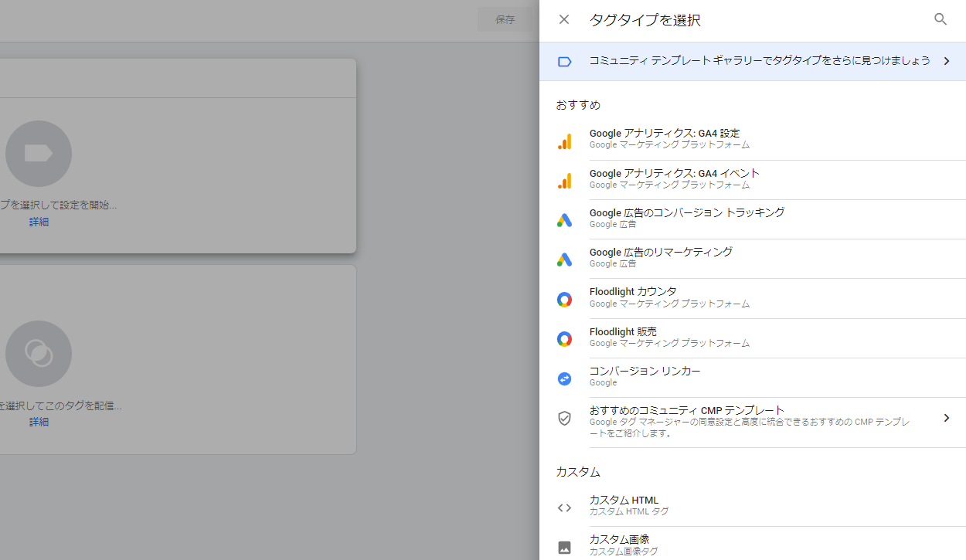Click the shield icon for CMP templates
The height and width of the screenshot is (560, 966).
pos(564,418)
